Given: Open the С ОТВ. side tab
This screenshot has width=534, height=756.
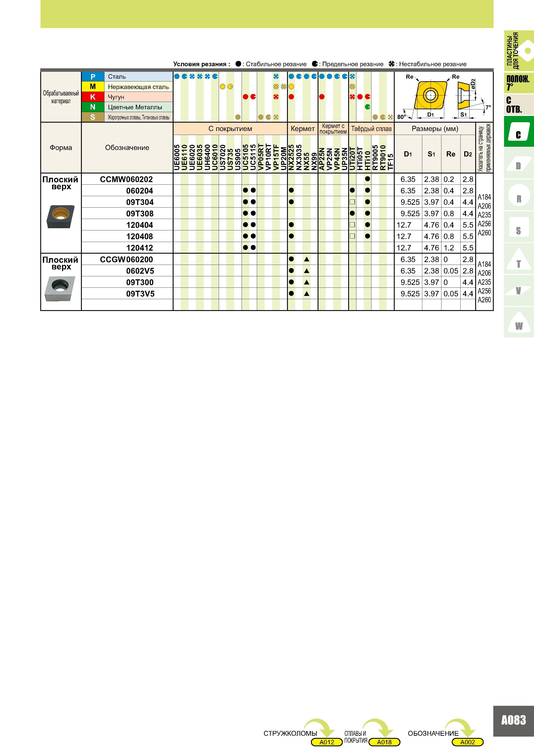Looking at the screenshot, I should [x=518, y=105].
